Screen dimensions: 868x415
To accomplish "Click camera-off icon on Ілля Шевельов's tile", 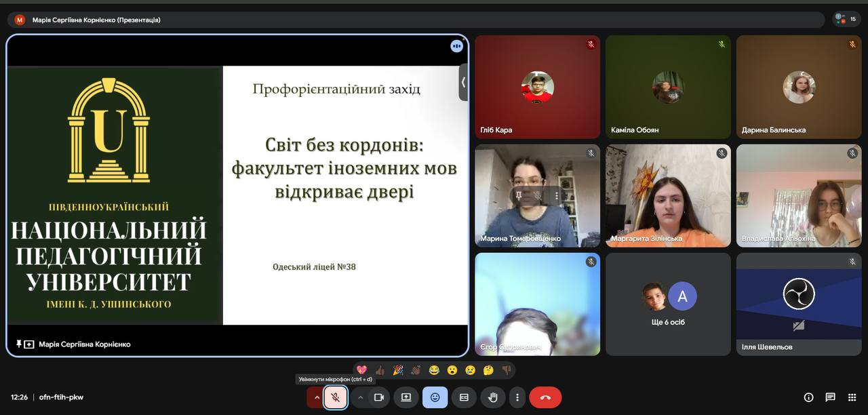I will tap(798, 326).
